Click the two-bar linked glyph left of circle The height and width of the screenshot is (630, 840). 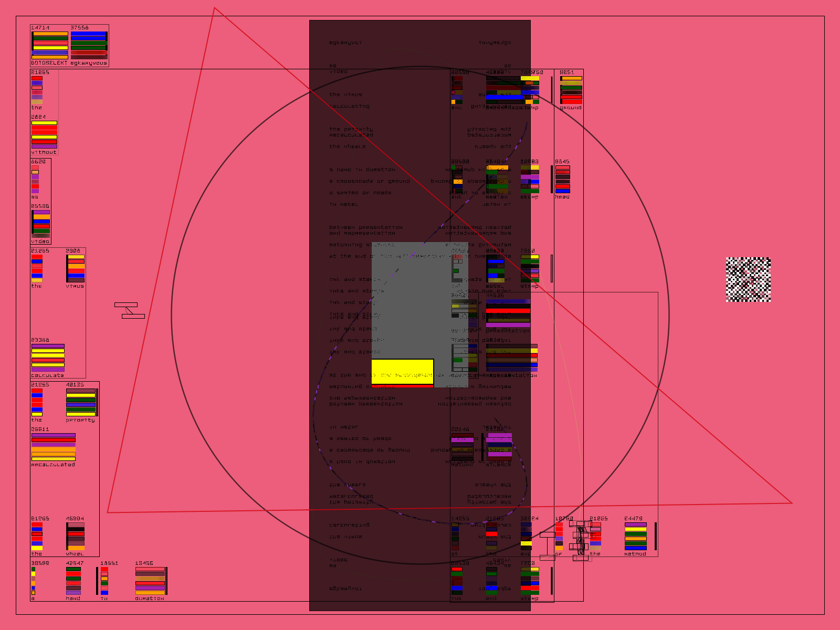pyautogui.click(x=129, y=310)
